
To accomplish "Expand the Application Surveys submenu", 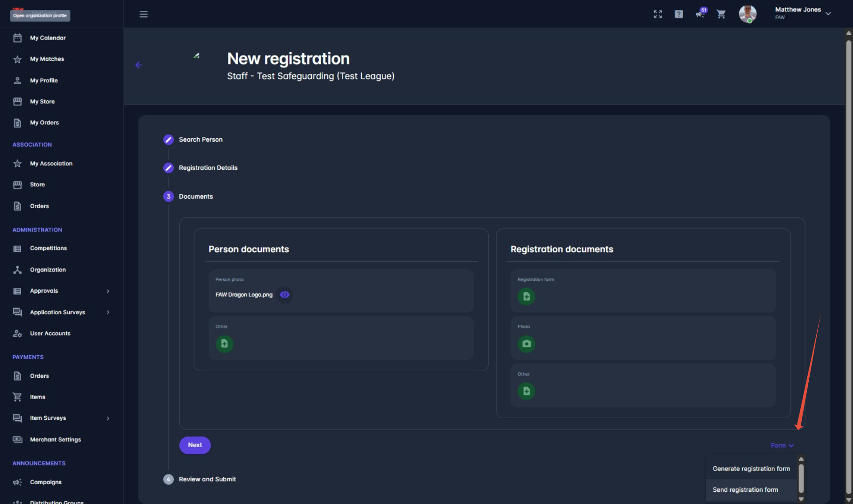I will (x=108, y=312).
